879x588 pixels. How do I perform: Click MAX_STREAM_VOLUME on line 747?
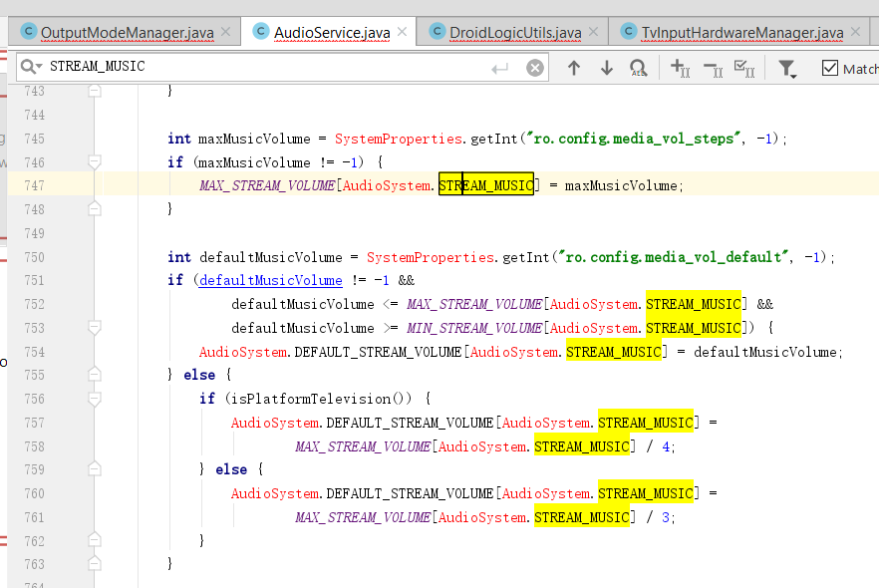(267, 185)
